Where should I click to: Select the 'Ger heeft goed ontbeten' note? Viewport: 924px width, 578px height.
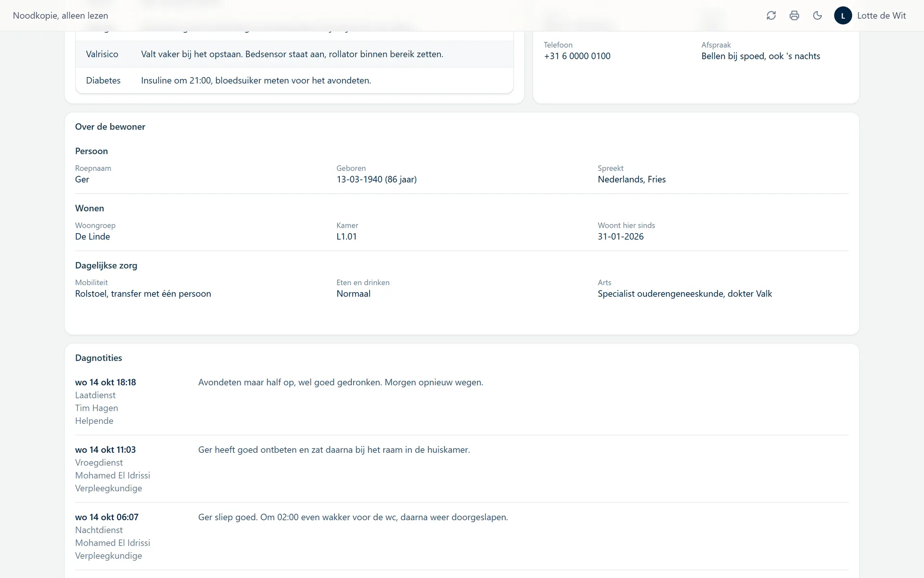pos(334,450)
